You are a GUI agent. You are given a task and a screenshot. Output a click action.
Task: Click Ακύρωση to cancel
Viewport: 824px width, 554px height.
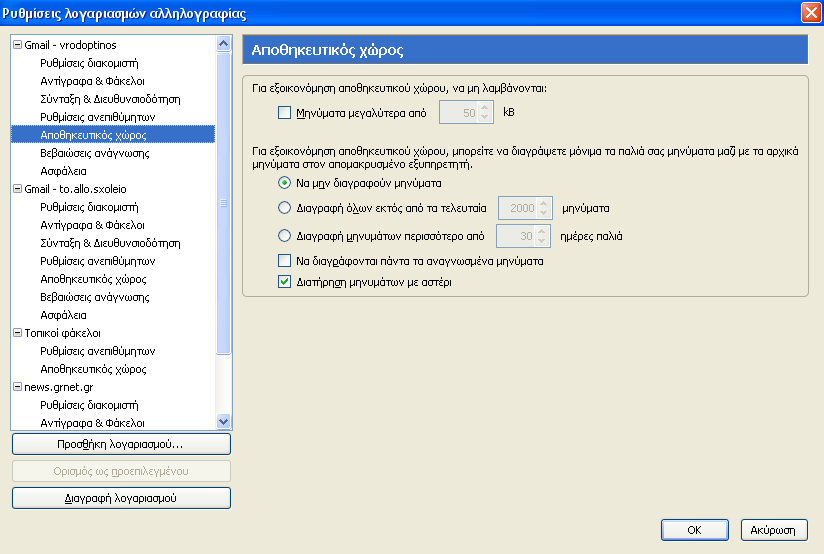pyautogui.click(x=774, y=530)
